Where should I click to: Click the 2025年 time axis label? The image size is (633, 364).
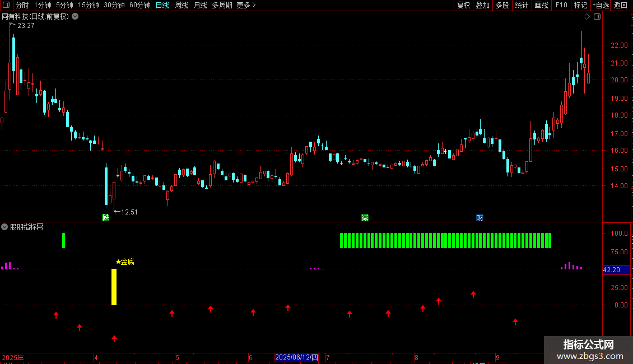(x=13, y=357)
